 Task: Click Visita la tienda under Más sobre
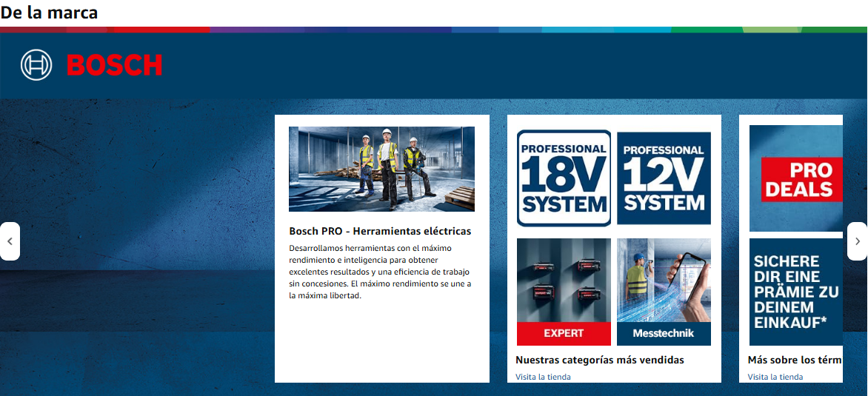(x=775, y=377)
